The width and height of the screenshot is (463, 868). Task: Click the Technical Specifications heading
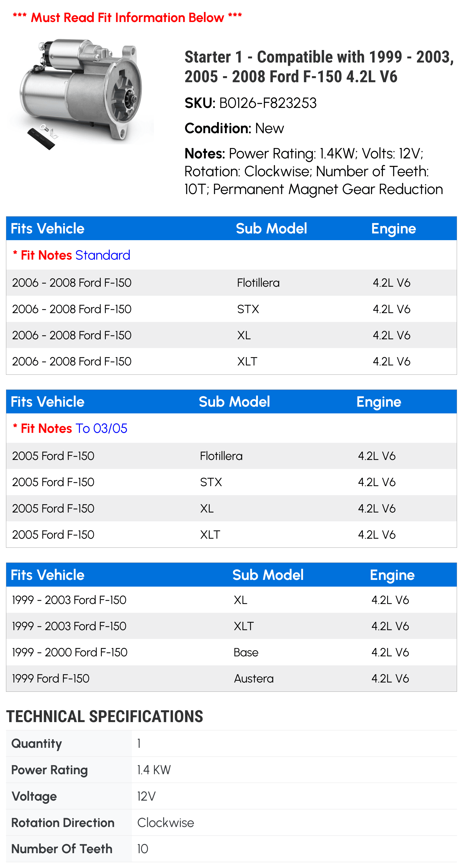tap(105, 717)
